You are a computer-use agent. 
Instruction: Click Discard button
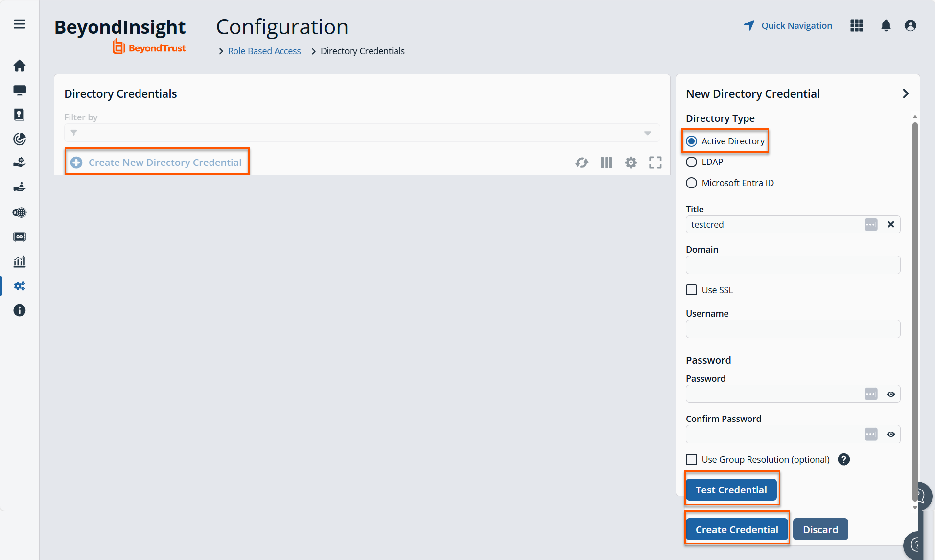(x=820, y=530)
